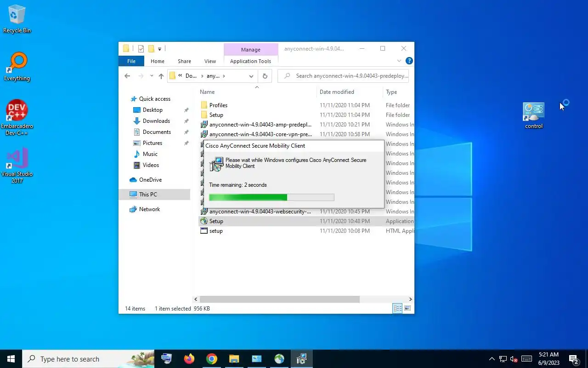Open the control desktop shortcut
This screenshot has width=588, height=368.
pyautogui.click(x=534, y=115)
